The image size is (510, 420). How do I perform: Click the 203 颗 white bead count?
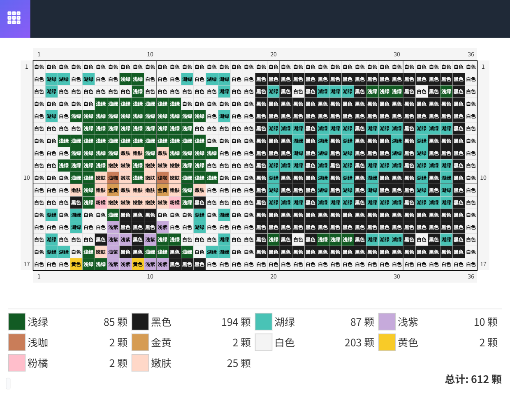coord(359,343)
